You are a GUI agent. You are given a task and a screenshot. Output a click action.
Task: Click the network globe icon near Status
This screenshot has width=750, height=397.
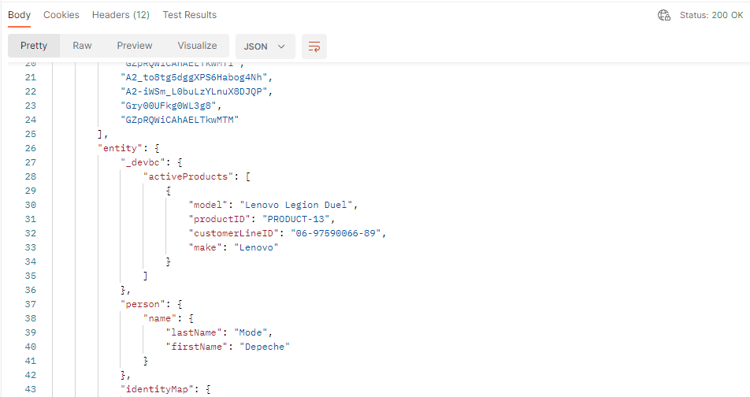(x=664, y=15)
